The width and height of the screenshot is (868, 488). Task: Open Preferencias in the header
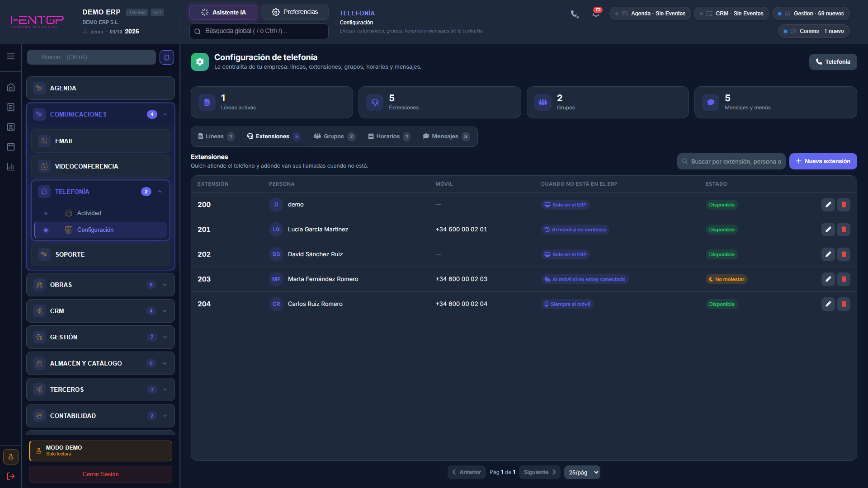coord(294,12)
